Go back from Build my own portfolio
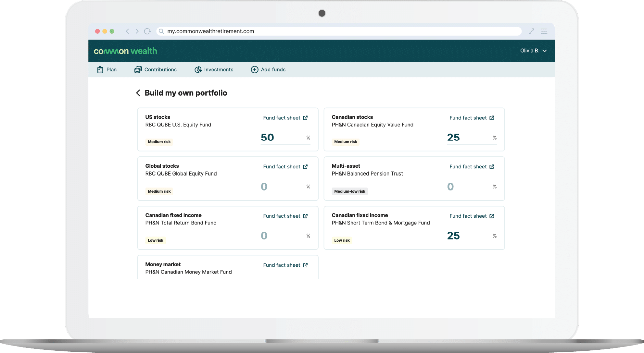The width and height of the screenshot is (644, 353). pos(138,93)
